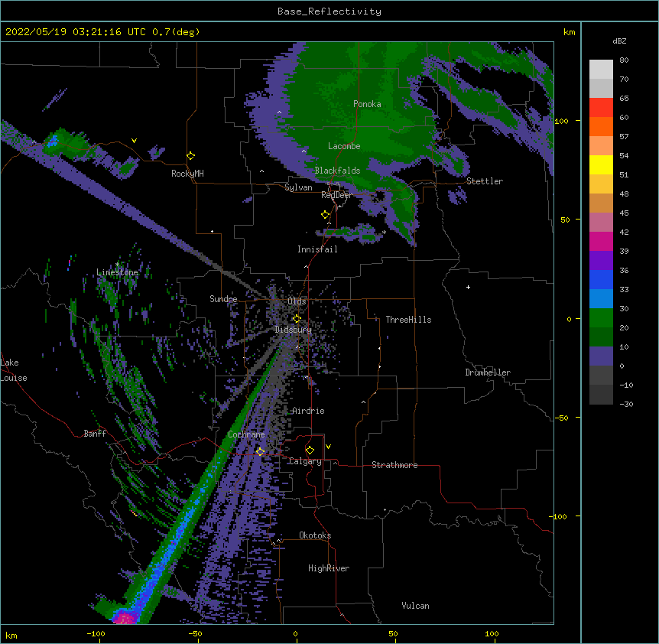Image resolution: width=659 pixels, height=644 pixels.
Task: Click the Vulcan town label
Action: (x=415, y=606)
